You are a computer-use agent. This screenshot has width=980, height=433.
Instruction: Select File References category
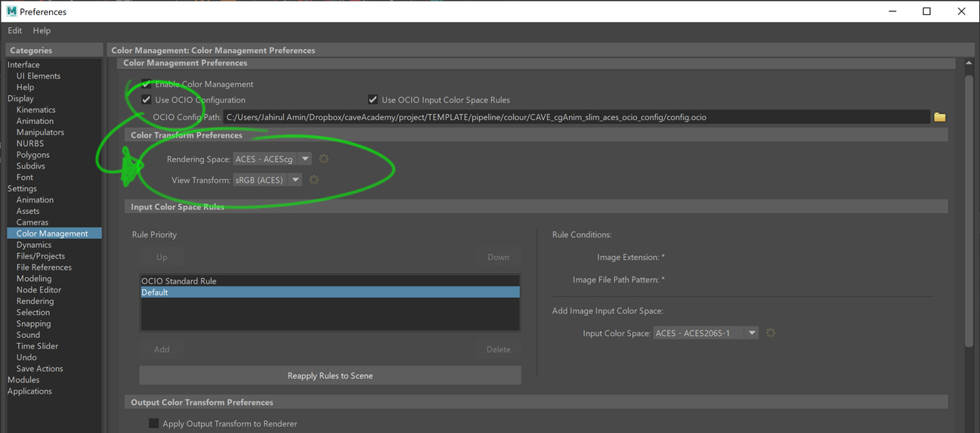coord(44,268)
